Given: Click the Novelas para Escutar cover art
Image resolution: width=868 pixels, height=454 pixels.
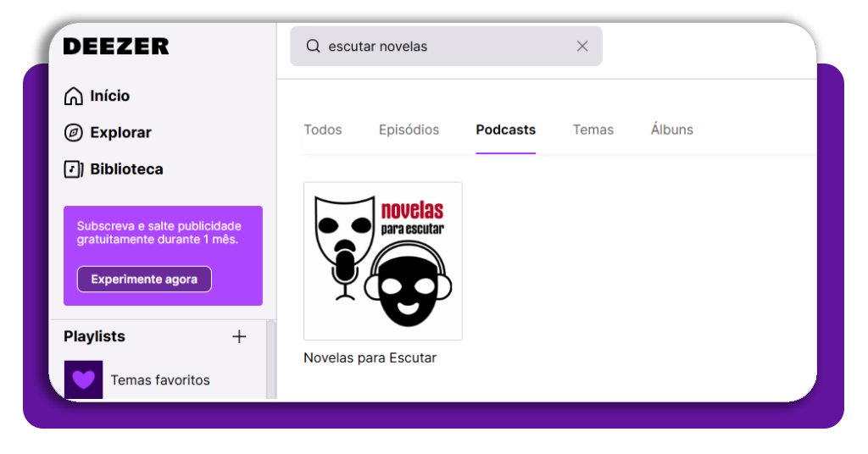Looking at the screenshot, I should [x=382, y=261].
